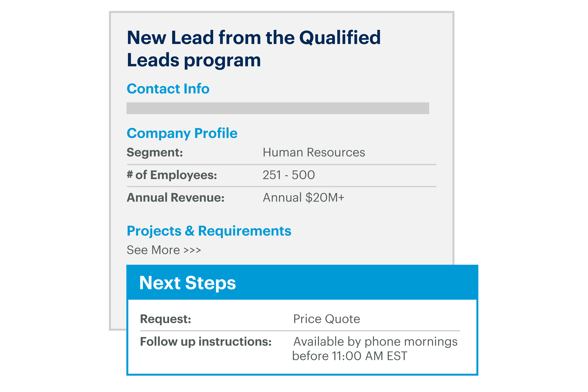
Task: Click the 'Contact Info' section heading
Action: click(168, 89)
